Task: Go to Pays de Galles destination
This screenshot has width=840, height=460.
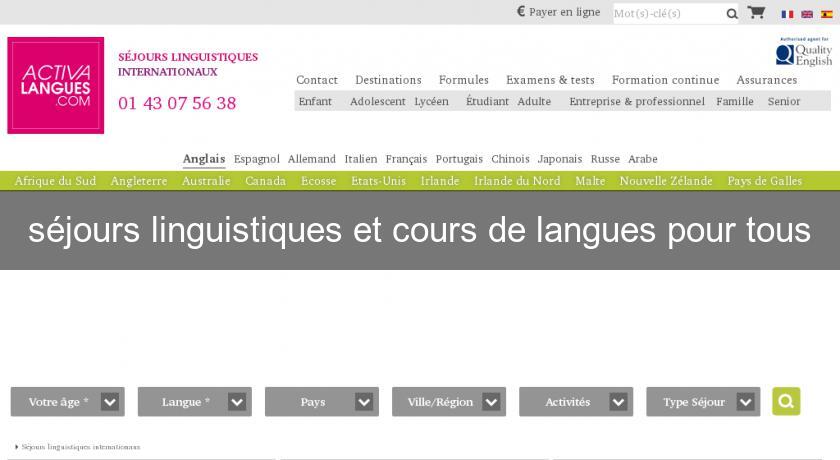Action: (764, 181)
